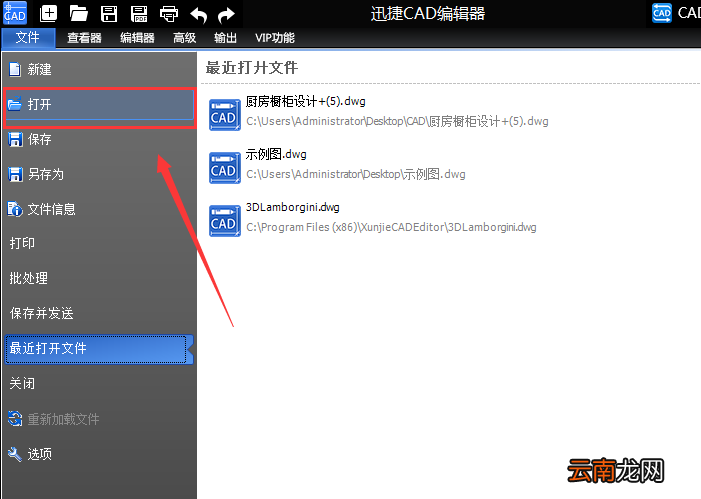Click the 打开 folder icon in sidebar
The image size is (701, 499).
tap(14, 104)
